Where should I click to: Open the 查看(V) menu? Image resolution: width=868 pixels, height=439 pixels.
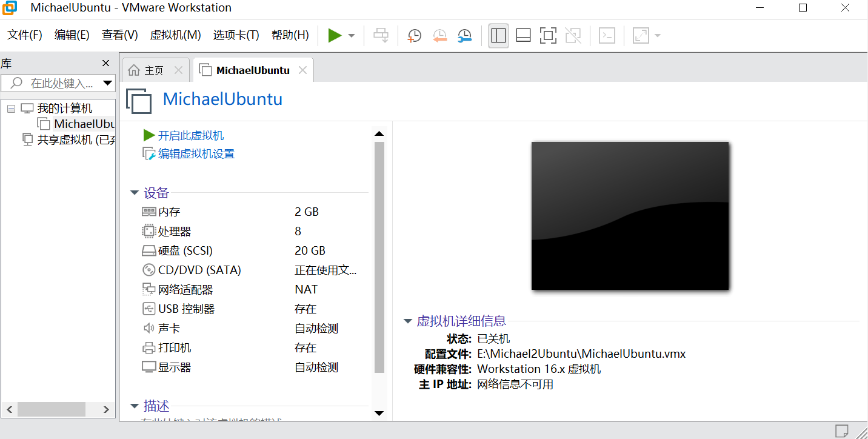coord(120,35)
